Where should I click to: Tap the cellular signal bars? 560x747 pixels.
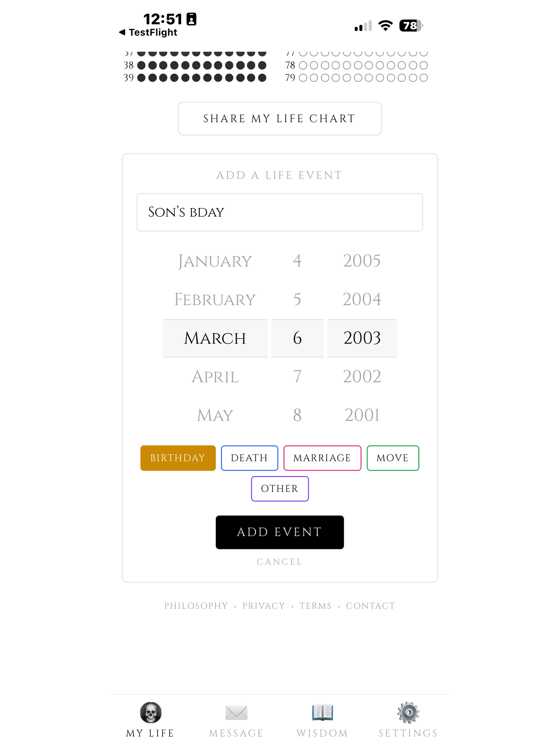coord(363,26)
